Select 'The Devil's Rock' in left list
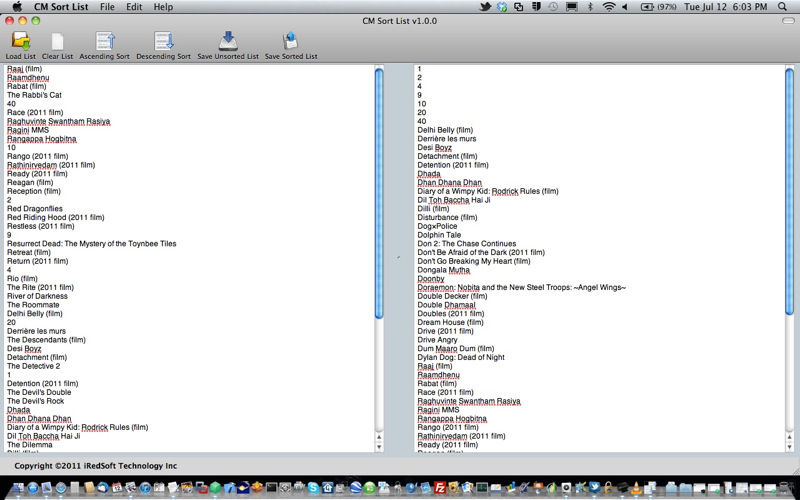Viewport: 800px width, 500px height. (x=36, y=401)
